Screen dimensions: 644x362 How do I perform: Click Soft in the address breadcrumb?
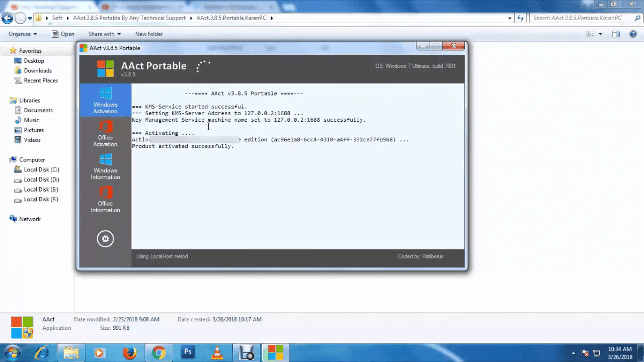[x=57, y=18]
